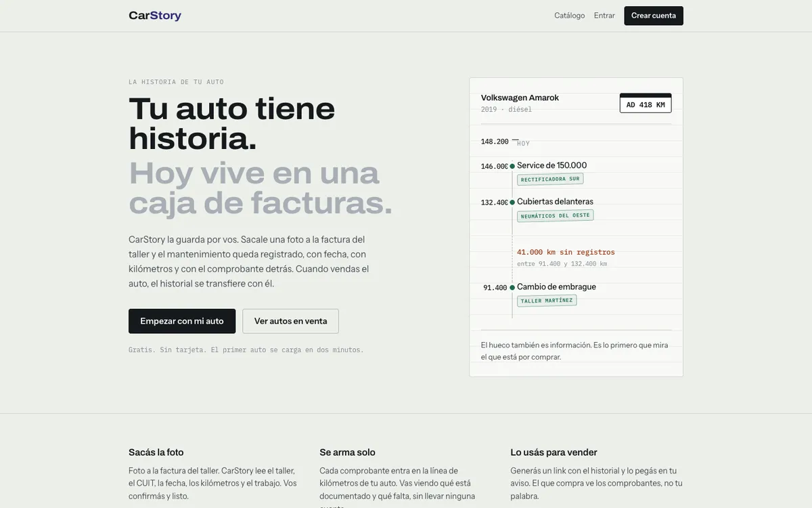Click the Cambio de embrague entry
Image resolution: width=812 pixels, height=508 pixels.
point(556,287)
